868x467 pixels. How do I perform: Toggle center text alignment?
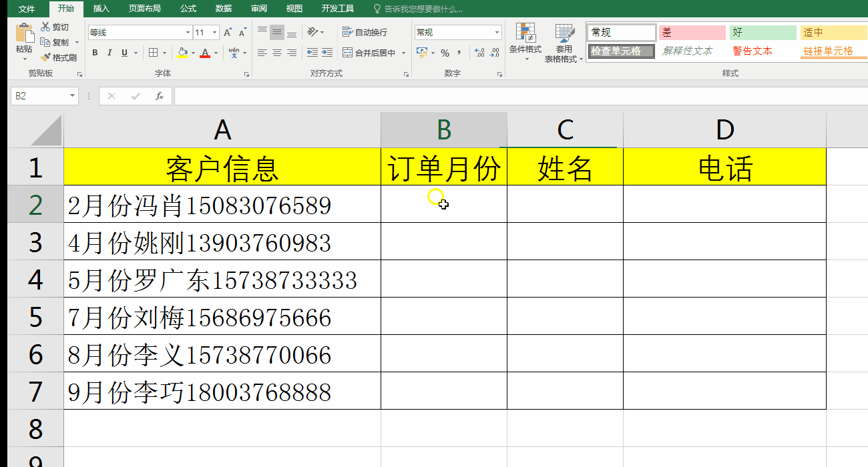tap(276, 53)
